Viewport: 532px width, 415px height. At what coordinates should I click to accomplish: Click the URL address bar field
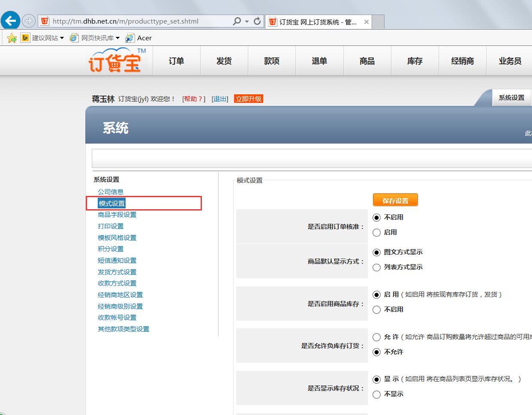[x=137, y=21]
